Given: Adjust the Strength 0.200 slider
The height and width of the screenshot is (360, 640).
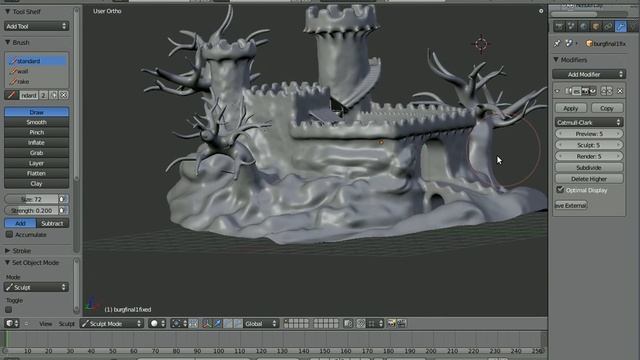Looking at the screenshot, I should (x=31, y=211).
